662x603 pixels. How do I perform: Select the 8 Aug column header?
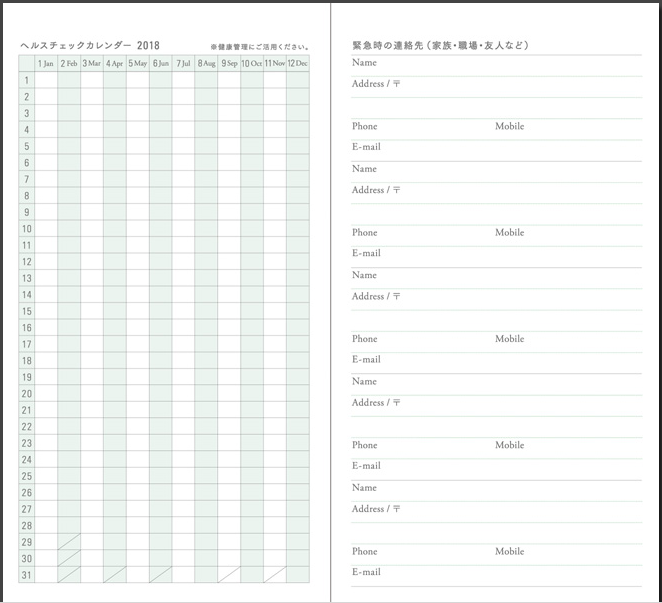pos(206,63)
